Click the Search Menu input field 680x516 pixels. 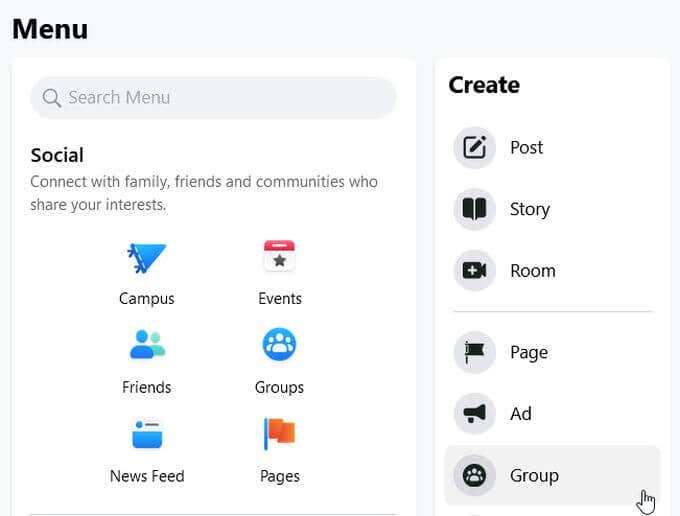tap(220, 98)
